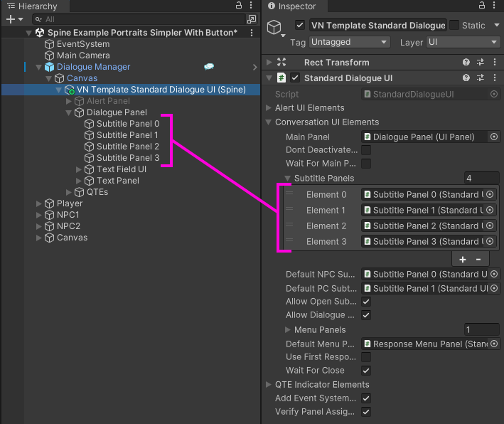Expand the QTE Indicator Elements section

click(269, 384)
